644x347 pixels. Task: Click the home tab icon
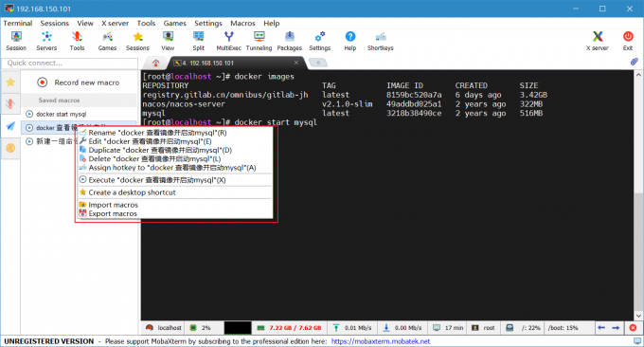coord(155,63)
